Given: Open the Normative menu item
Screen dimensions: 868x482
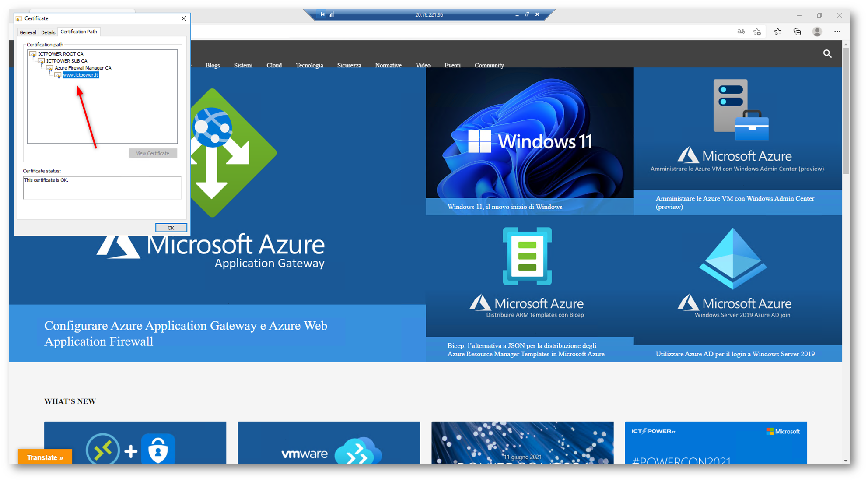Looking at the screenshot, I should pyautogui.click(x=388, y=65).
